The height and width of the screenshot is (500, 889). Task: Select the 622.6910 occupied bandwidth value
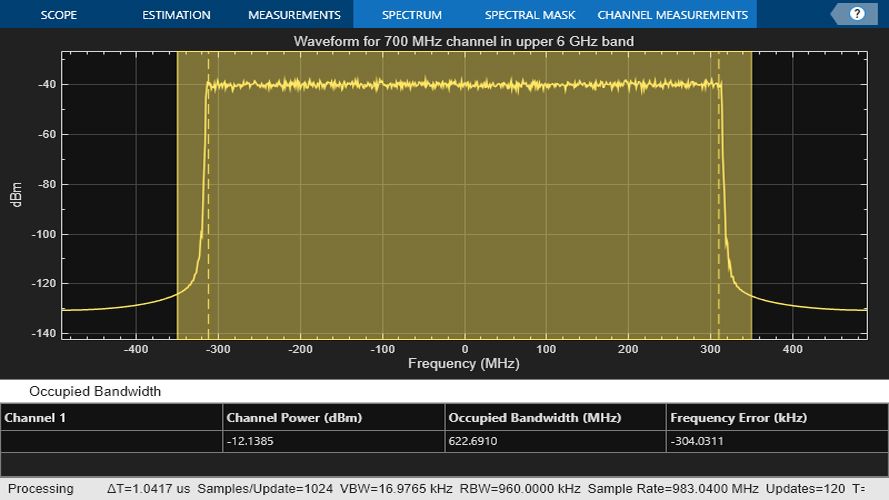point(473,441)
